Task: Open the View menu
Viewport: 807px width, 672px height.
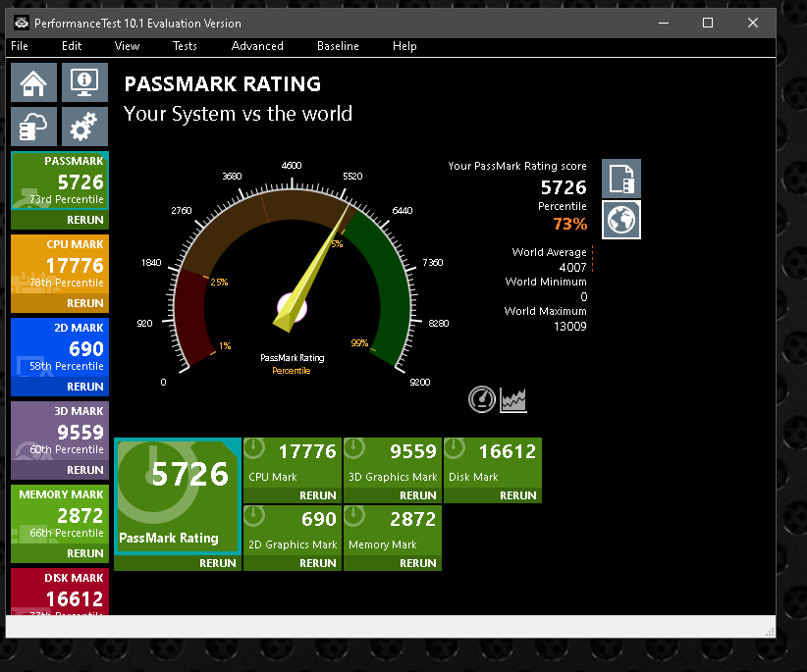Action: pos(127,46)
